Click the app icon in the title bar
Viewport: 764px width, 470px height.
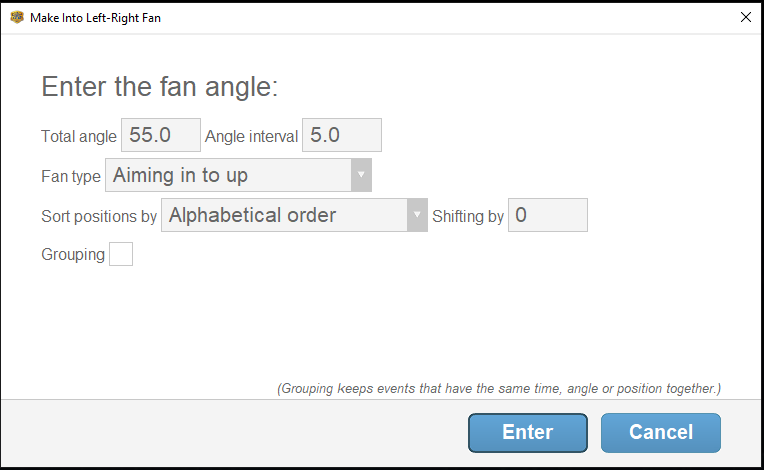(17, 18)
